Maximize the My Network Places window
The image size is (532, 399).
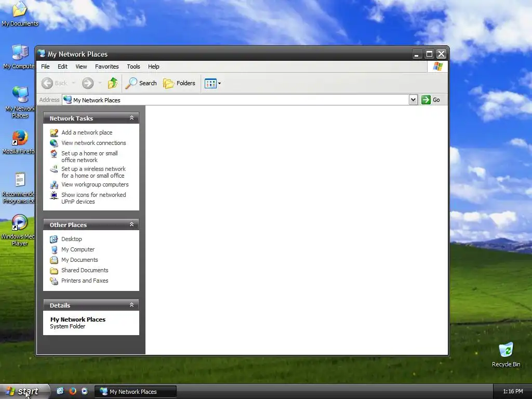(429, 54)
